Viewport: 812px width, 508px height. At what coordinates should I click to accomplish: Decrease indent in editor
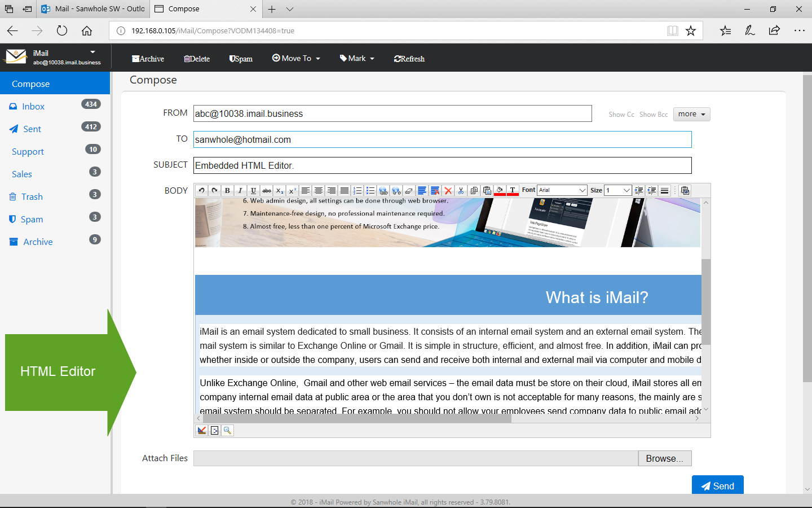point(652,190)
